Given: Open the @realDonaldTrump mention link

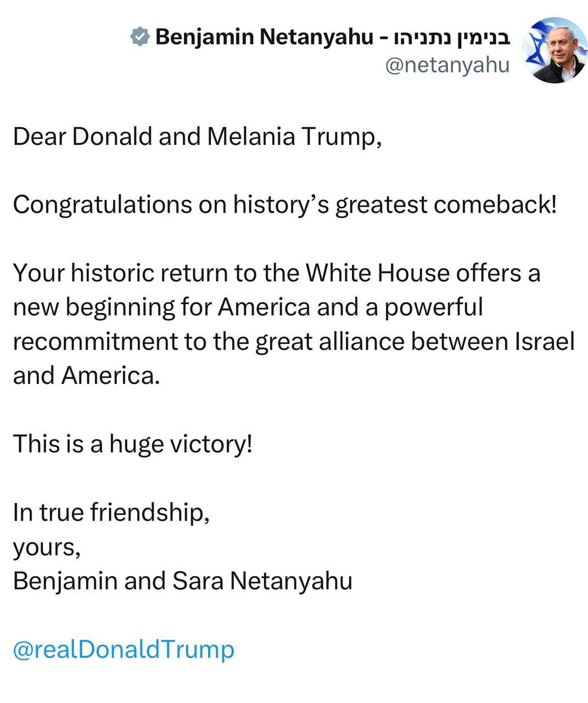Looking at the screenshot, I should point(124,649).
